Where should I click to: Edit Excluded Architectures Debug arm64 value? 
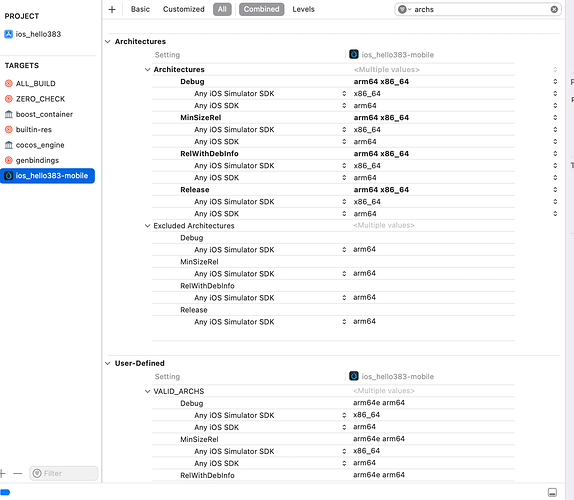pyautogui.click(x=364, y=249)
